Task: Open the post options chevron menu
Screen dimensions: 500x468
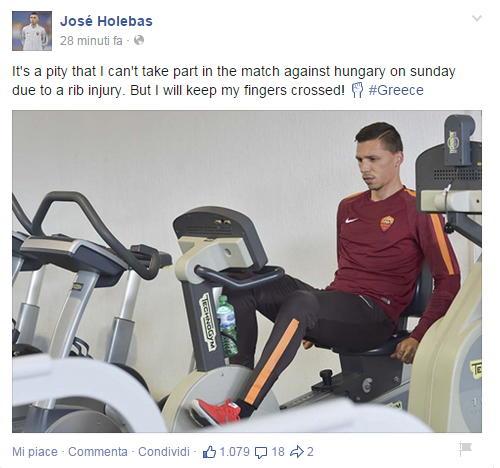Action: click(x=477, y=18)
